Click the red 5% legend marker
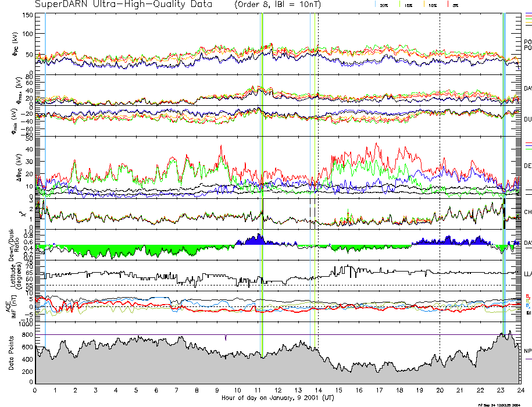Image resolution: width=532 pixels, height=407 pixels. [447, 4]
